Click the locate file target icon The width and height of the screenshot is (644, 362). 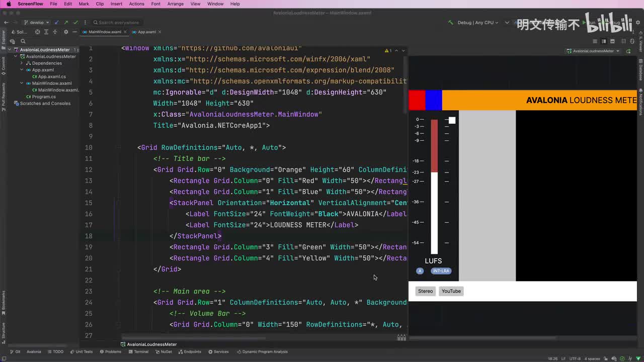(x=37, y=32)
